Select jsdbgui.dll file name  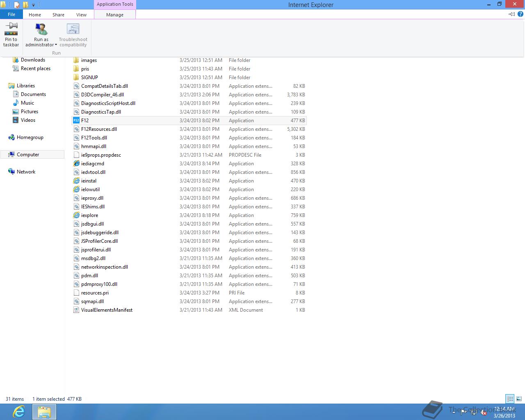click(92, 224)
